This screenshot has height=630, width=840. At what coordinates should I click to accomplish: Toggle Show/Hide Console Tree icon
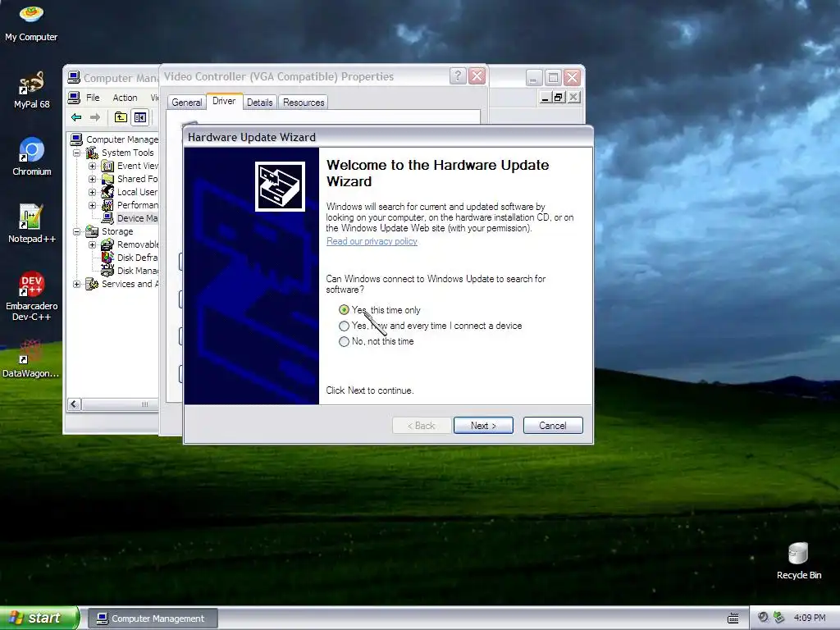pyautogui.click(x=139, y=117)
